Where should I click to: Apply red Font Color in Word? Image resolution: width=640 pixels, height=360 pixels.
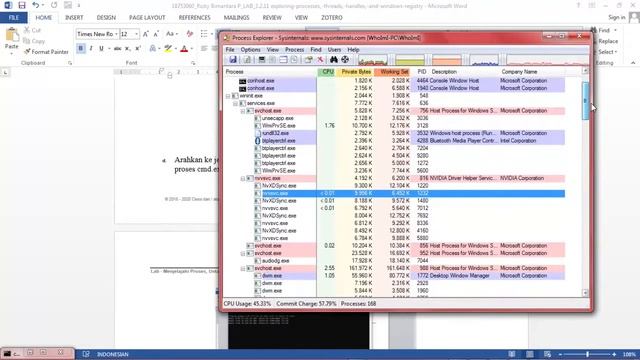coord(184,49)
